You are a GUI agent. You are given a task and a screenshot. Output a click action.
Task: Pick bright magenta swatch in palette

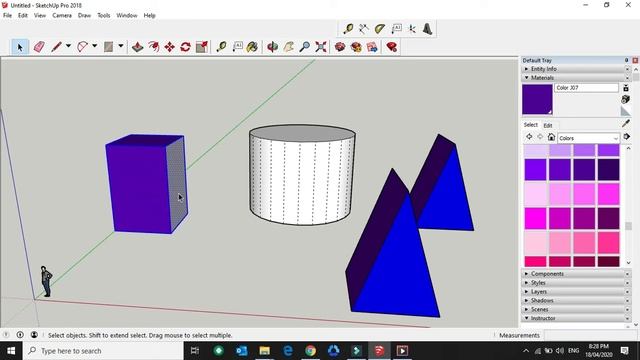point(536,218)
